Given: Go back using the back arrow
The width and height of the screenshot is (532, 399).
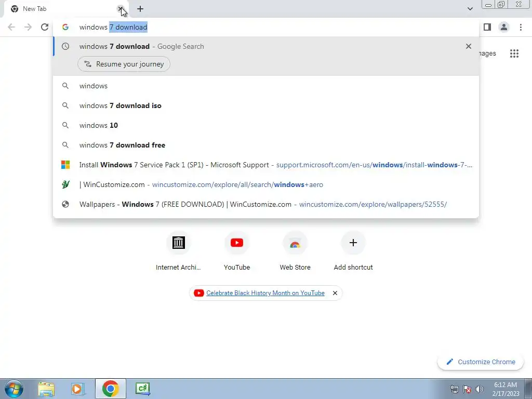Looking at the screenshot, I should pos(11,27).
